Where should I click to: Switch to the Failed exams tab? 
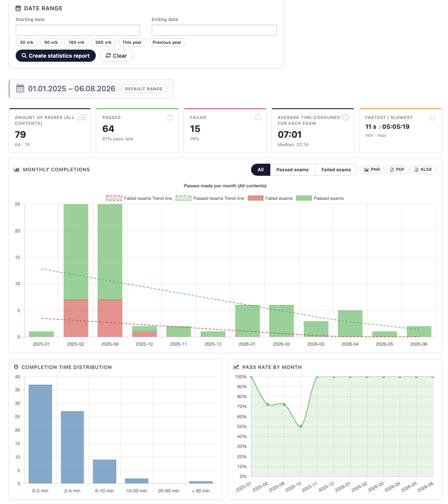tap(336, 170)
